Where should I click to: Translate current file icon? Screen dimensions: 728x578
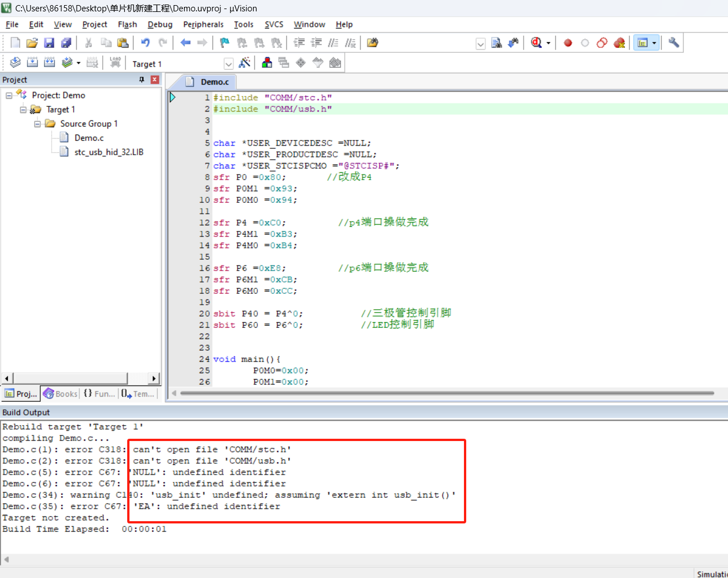[x=15, y=63]
